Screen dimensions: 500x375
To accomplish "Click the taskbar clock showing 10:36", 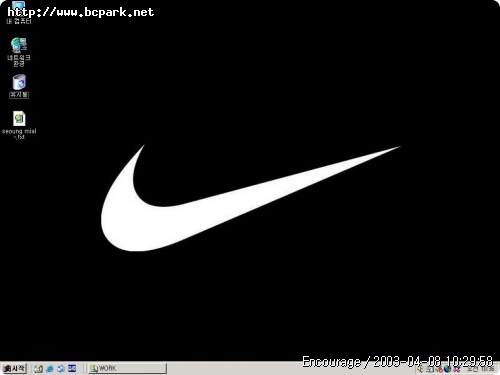I will tap(480, 369).
